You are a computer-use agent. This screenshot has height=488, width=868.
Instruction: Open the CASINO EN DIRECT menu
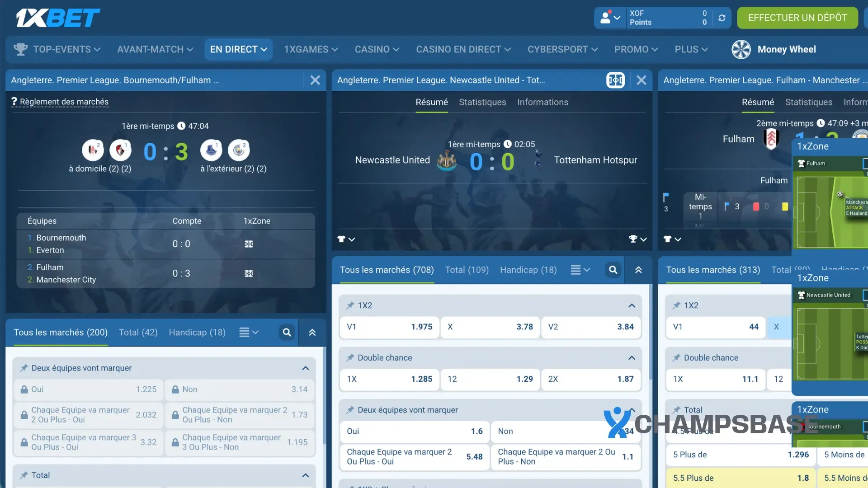pos(463,49)
